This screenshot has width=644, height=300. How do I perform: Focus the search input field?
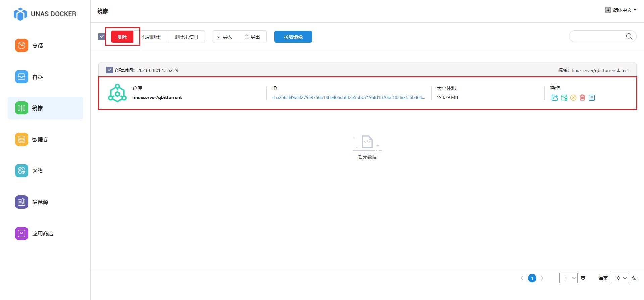597,36
